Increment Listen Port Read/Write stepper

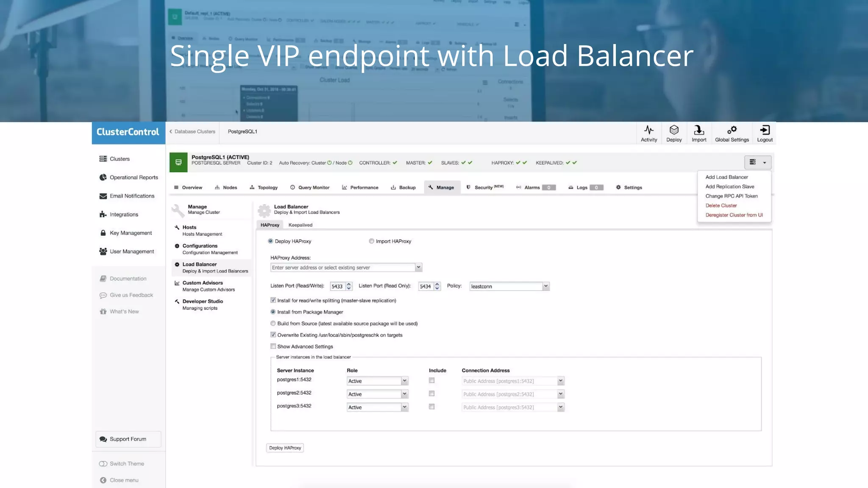349,284
